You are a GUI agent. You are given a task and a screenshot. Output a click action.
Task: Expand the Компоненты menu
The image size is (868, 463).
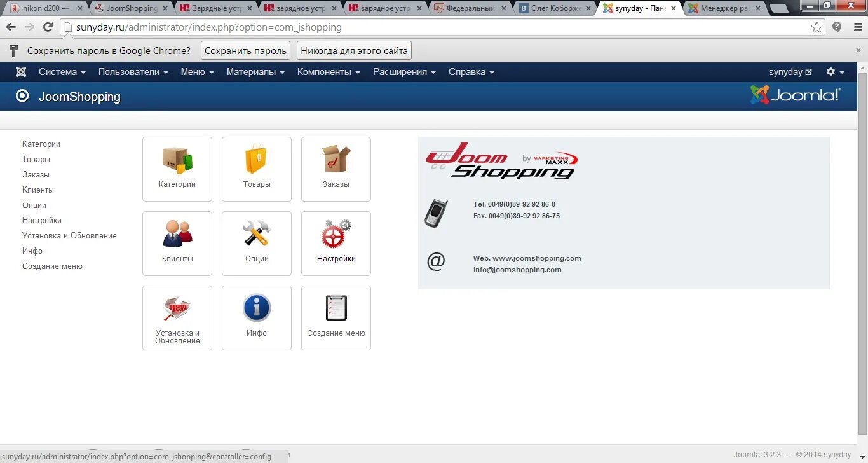click(x=329, y=72)
